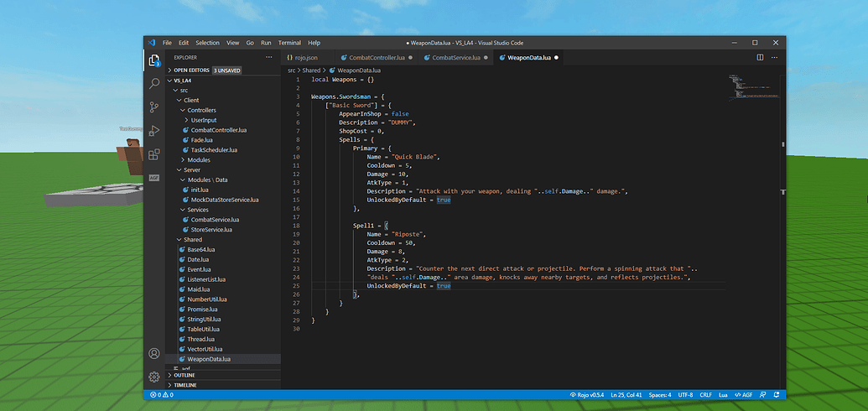Click the split editor right icon
The height and width of the screenshot is (411, 868).
(x=760, y=57)
